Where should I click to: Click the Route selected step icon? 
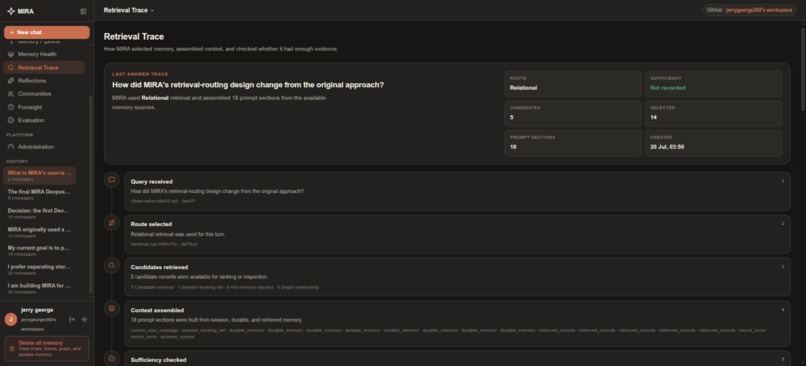click(112, 223)
